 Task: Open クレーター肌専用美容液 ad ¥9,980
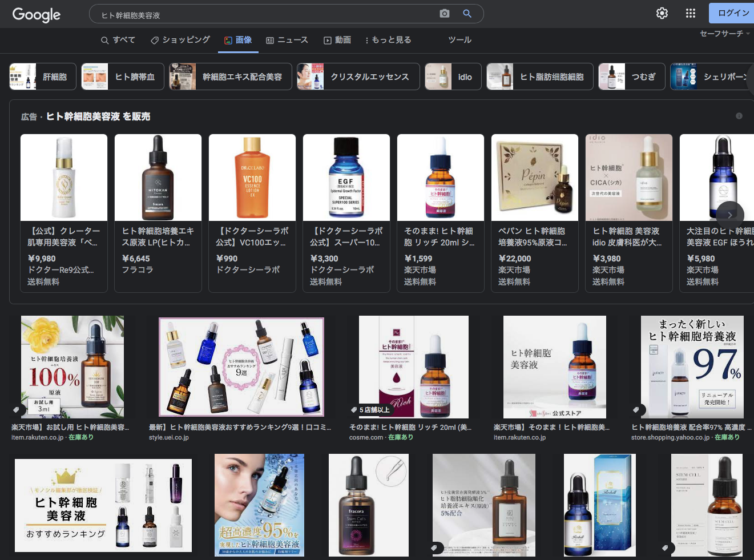(64, 213)
